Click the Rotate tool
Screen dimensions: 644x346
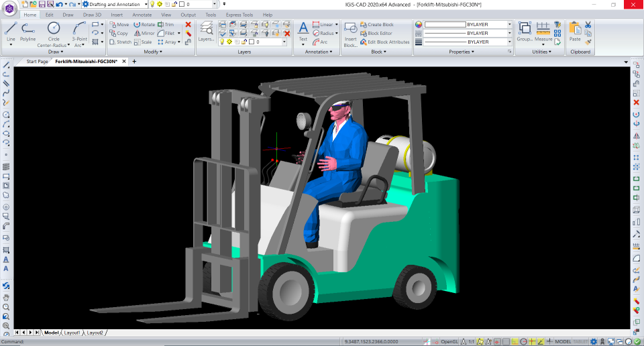tap(145, 25)
